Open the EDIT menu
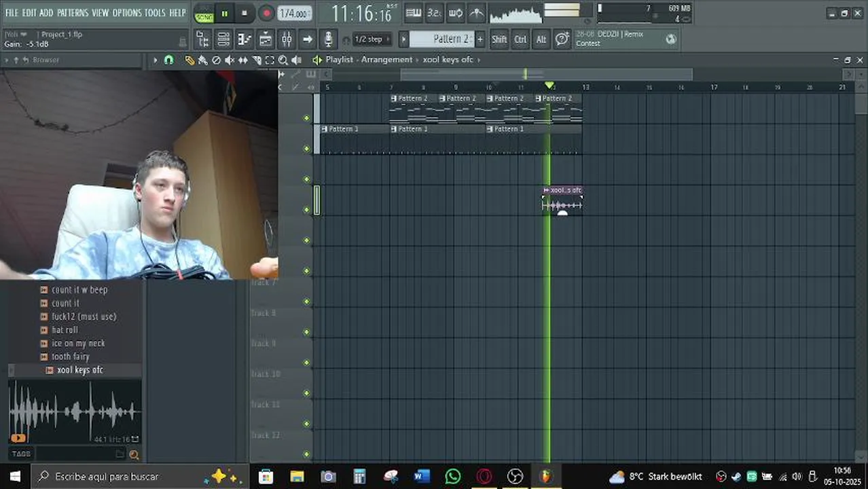This screenshot has width=868, height=489. 29,13
